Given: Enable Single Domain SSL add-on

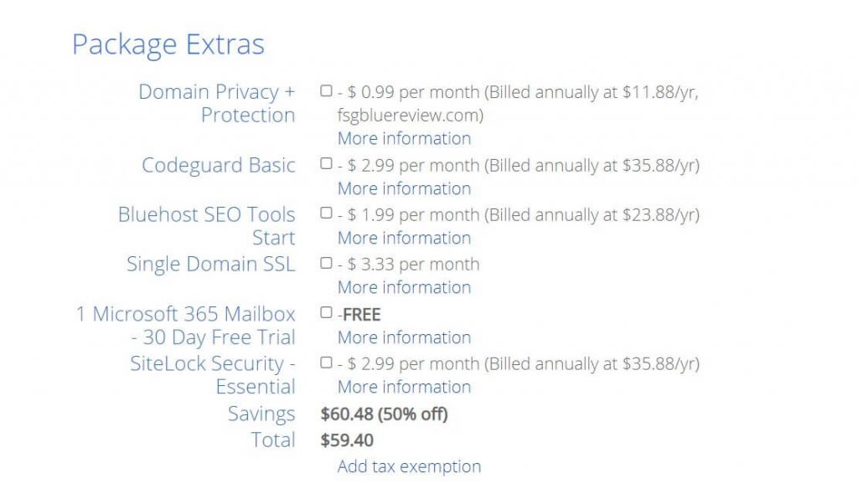Looking at the screenshot, I should (x=327, y=265).
